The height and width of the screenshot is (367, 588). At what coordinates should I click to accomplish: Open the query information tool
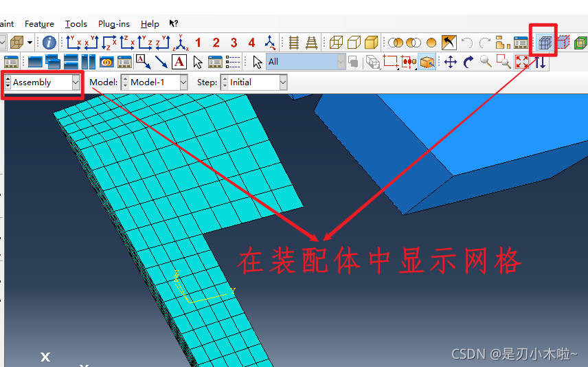pos(50,43)
